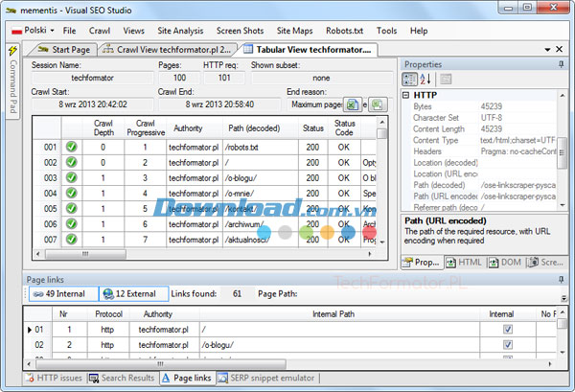The image size is (575, 392).
Task: Switch Properties to Categorized view
Action: pyautogui.click(x=409, y=79)
